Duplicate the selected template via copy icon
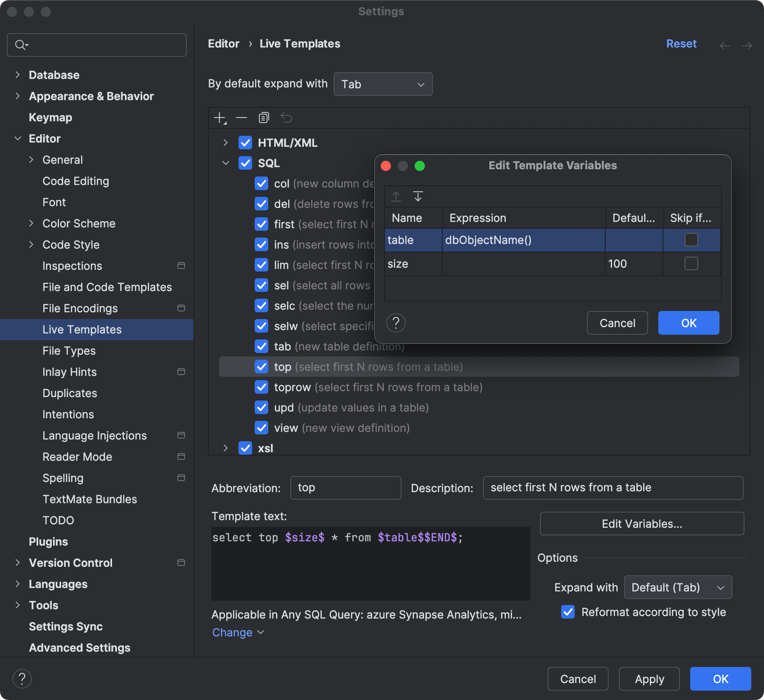Screen dimensions: 764x700 264,118
